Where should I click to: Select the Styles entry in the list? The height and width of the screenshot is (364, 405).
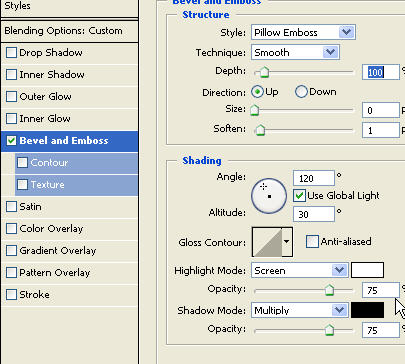[x=69, y=8]
